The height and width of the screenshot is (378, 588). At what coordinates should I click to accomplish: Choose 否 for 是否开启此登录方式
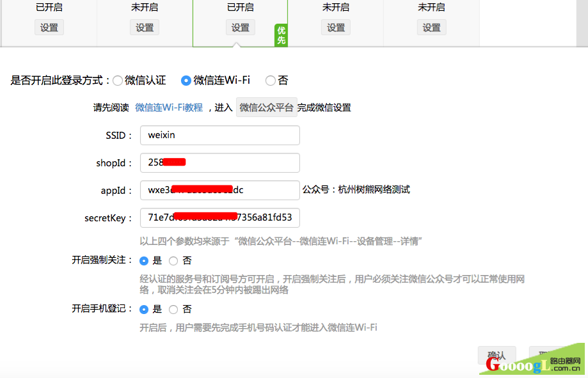(270, 81)
